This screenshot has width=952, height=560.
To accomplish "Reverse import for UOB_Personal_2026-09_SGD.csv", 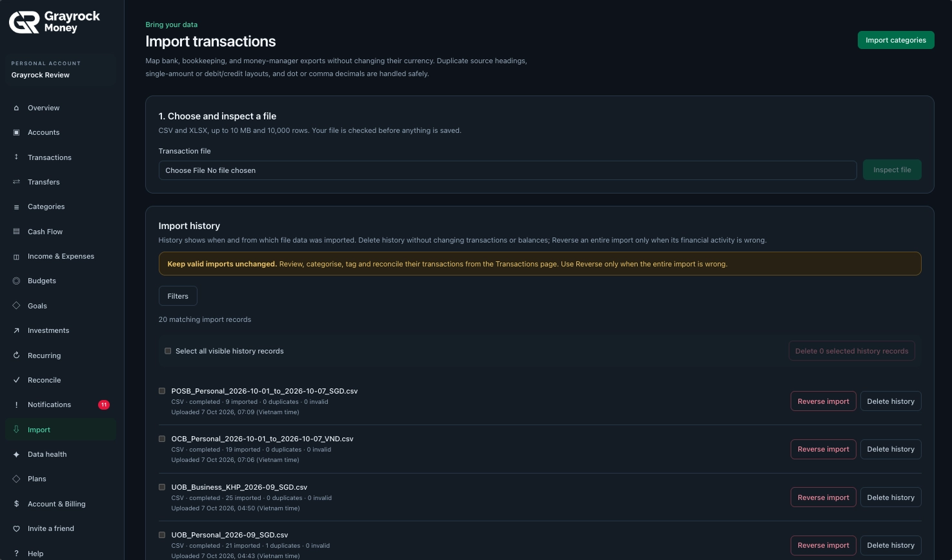I will [x=824, y=545].
